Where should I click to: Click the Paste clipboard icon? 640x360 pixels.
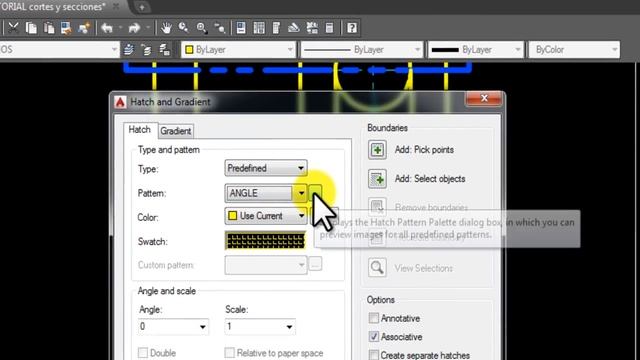tap(49, 28)
